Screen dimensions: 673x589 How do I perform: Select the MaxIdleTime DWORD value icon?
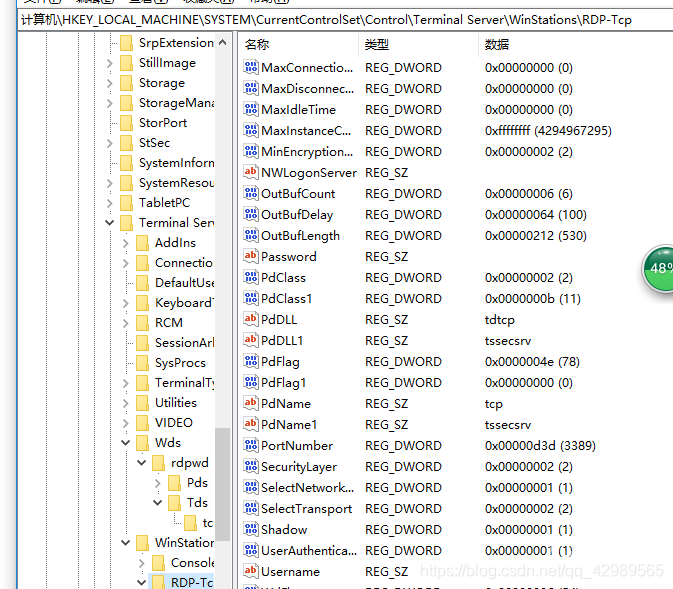(x=251, y=109)
